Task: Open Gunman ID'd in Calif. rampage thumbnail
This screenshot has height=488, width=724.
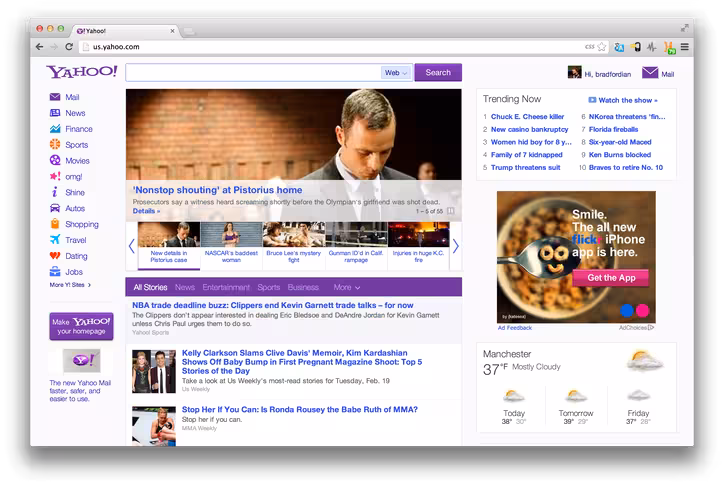Action: tap(356, 245)
